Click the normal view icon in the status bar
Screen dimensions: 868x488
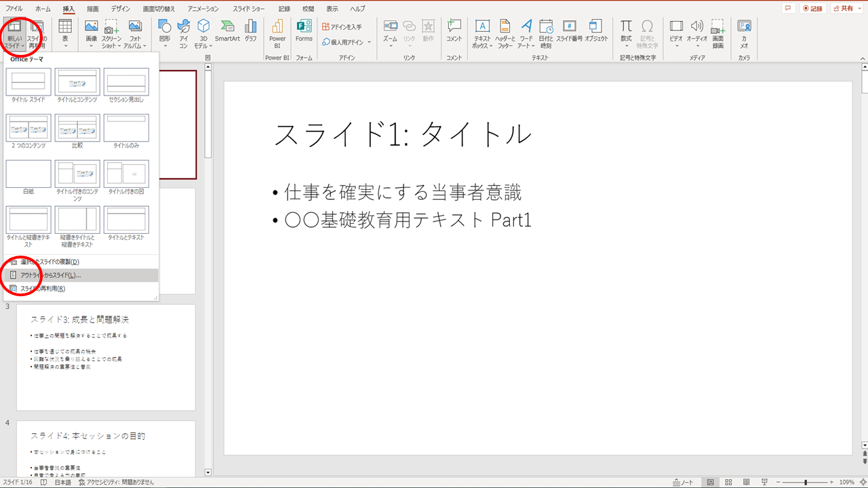tap(711, 482)
